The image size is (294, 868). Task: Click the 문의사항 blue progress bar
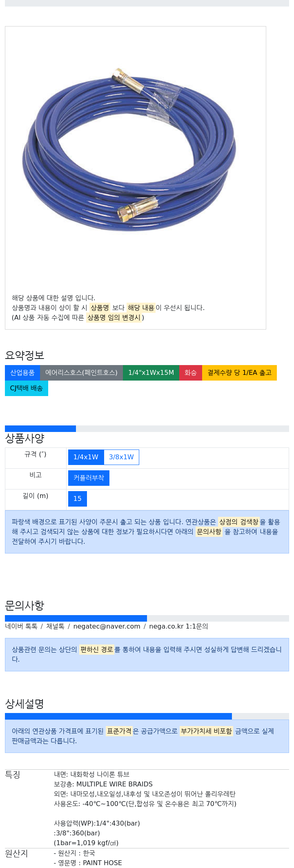tap(76, 618)
